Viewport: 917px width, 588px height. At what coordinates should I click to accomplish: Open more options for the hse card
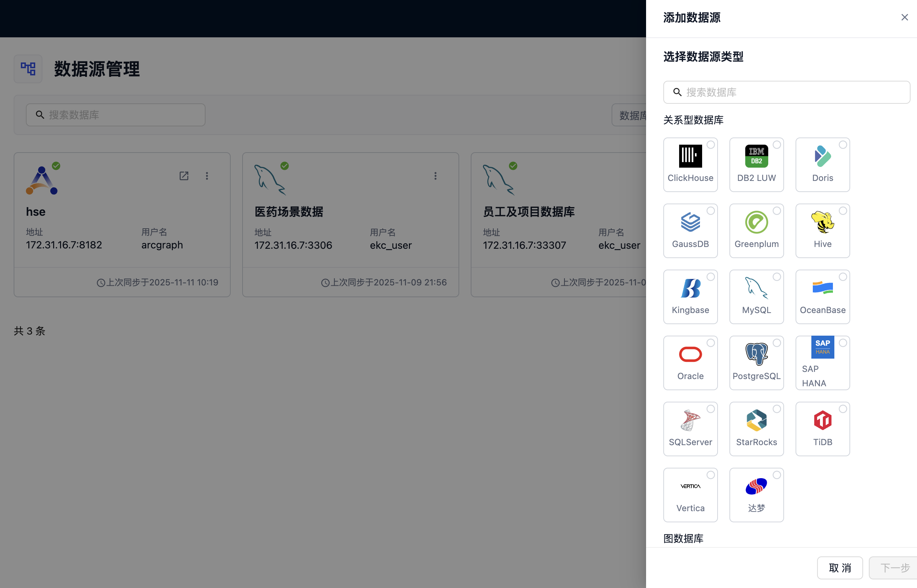point(207,176)
